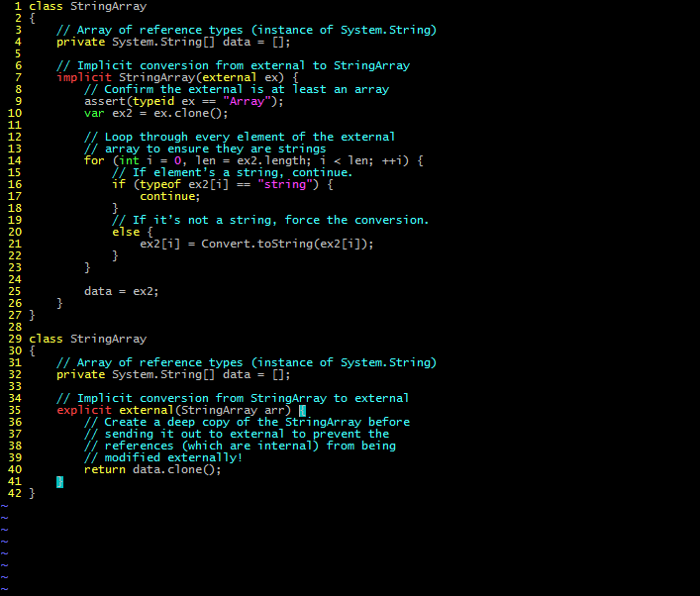The image size is (700, 596).
Task: Click line number 28 in the gutter
Action: point(15,328)
